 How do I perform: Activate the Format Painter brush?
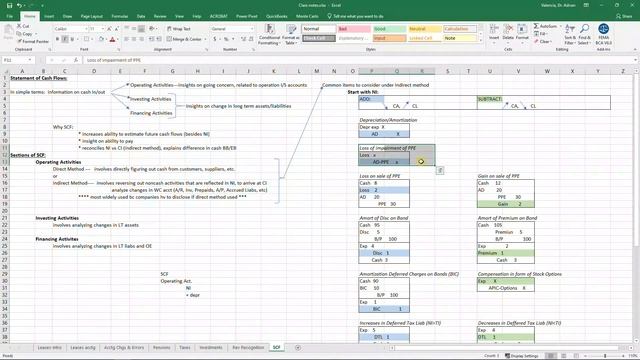tap(33, 41)
